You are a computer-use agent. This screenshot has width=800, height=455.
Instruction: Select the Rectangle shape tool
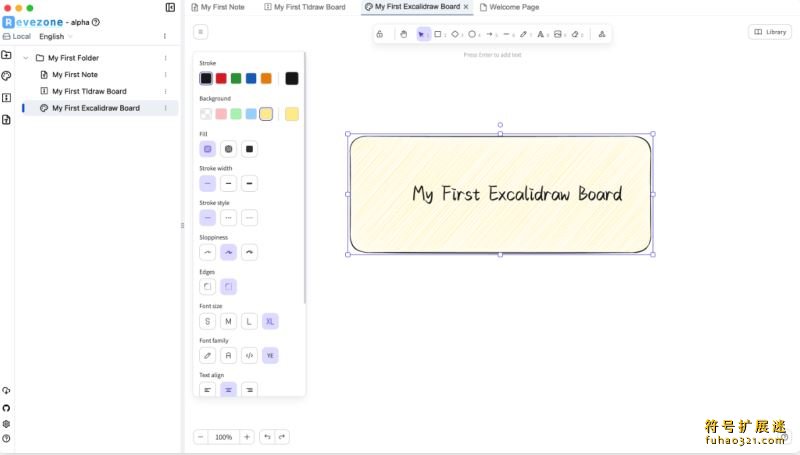pos(438,34)
